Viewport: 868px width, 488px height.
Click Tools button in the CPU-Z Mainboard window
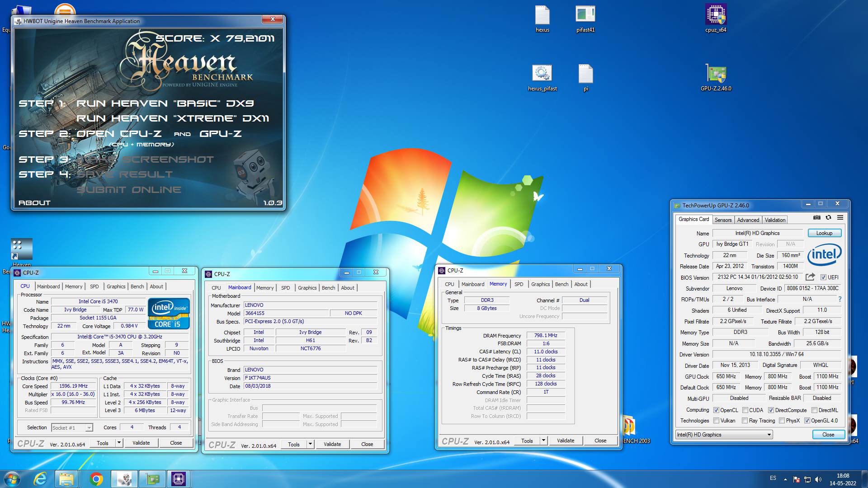click(293, 444)
